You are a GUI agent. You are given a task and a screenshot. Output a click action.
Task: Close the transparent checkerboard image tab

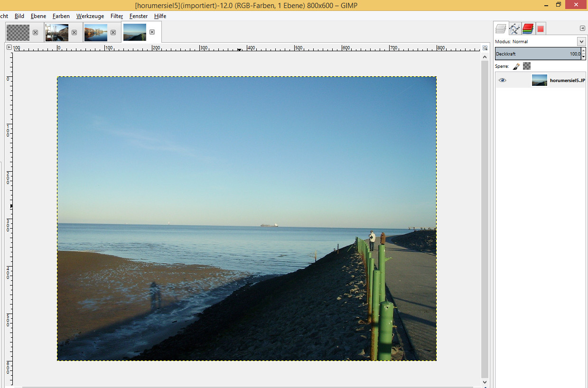[35, 32]
